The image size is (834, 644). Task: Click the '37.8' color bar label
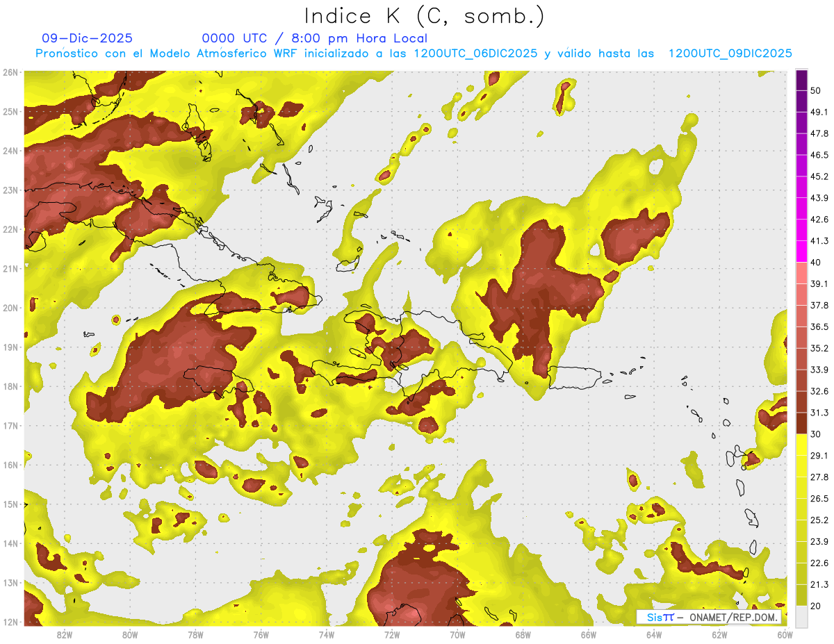819,305
